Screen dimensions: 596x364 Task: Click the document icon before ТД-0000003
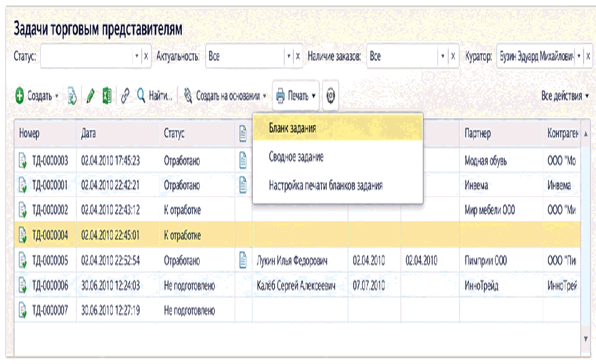pos(23,159)
